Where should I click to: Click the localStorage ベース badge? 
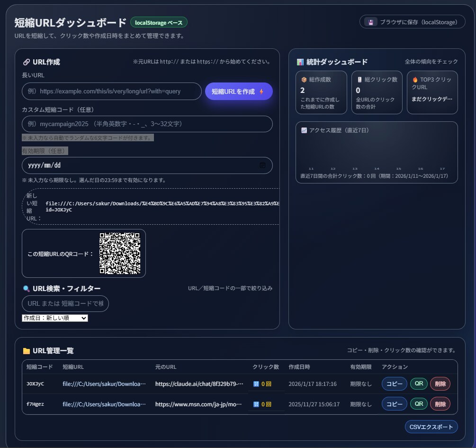point(159,22)
